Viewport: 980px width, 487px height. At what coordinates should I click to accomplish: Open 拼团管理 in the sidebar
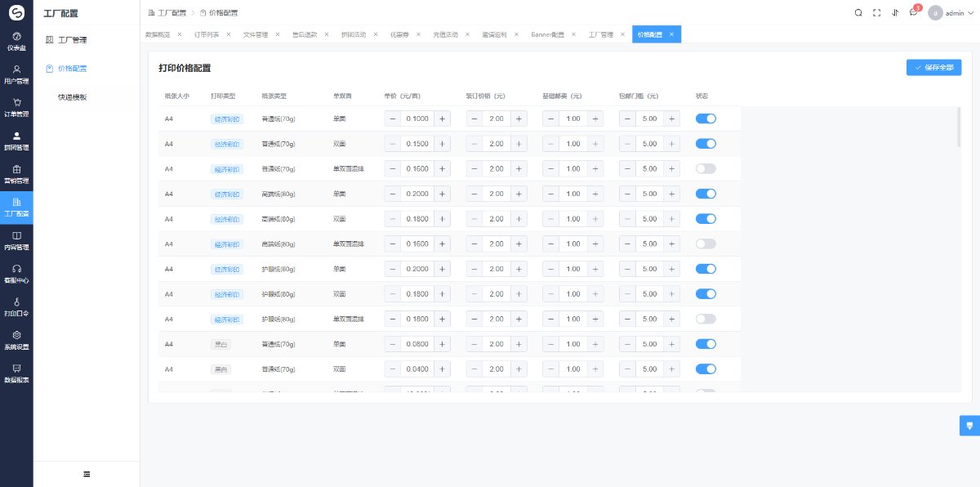[16, 141]
